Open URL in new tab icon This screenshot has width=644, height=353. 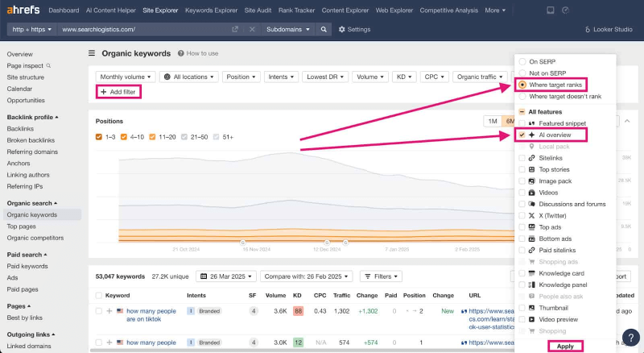[x=235, y=29]
